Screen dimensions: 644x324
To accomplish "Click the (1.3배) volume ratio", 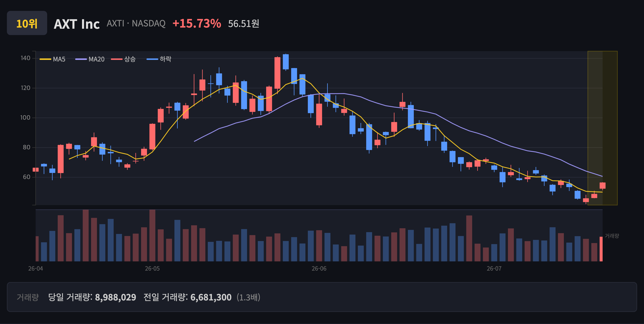I will coord(249,297).
